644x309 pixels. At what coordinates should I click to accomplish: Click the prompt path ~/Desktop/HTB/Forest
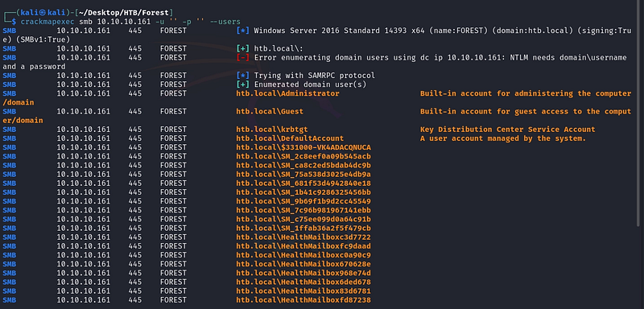pos(125,13)
